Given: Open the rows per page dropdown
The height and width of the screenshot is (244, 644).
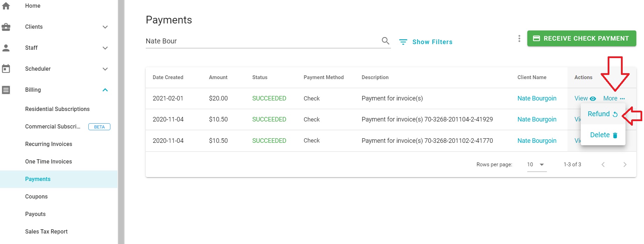Looking at the screenshot, I should (536, 165).
